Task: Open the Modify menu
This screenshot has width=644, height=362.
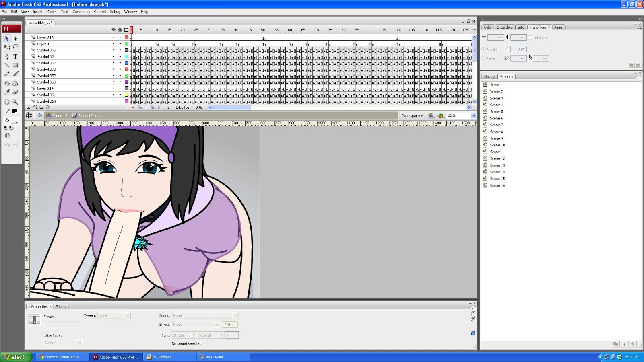Action: pos(52,12)
